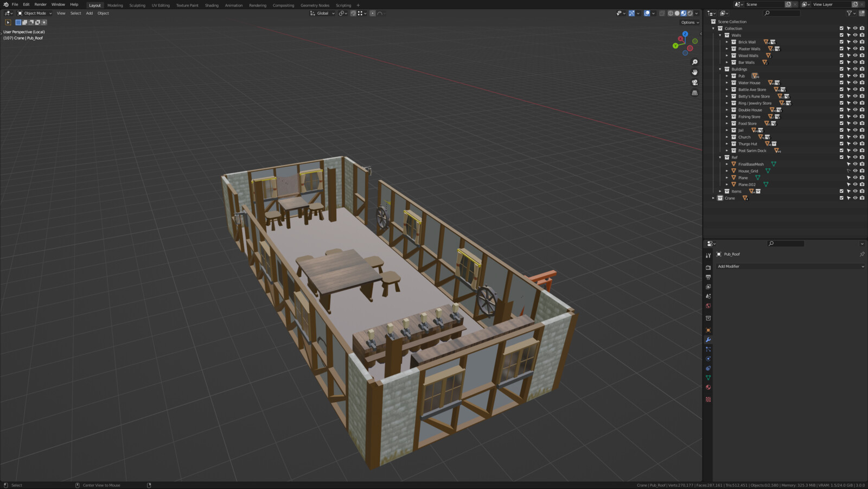The height and width of the screenshot is (489, 868).
Task: Select wireframe viewport shading mode
Action: click(x=671, y=13)
